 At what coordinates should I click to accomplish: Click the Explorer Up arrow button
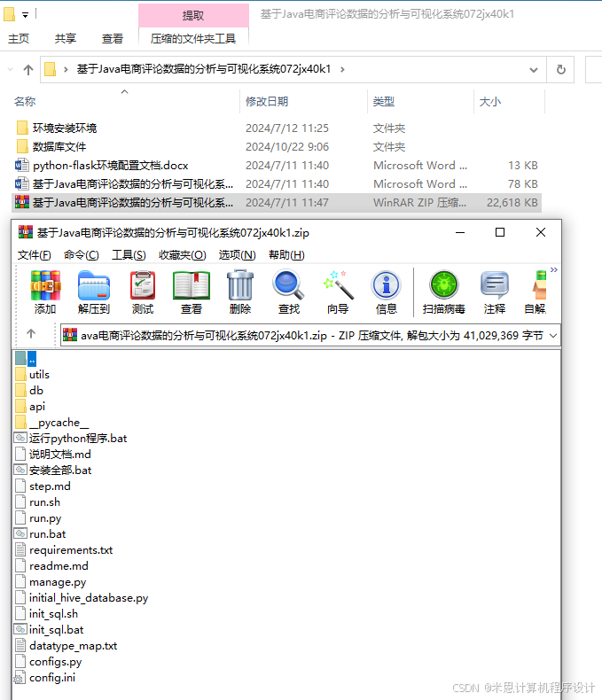(28, 70)
